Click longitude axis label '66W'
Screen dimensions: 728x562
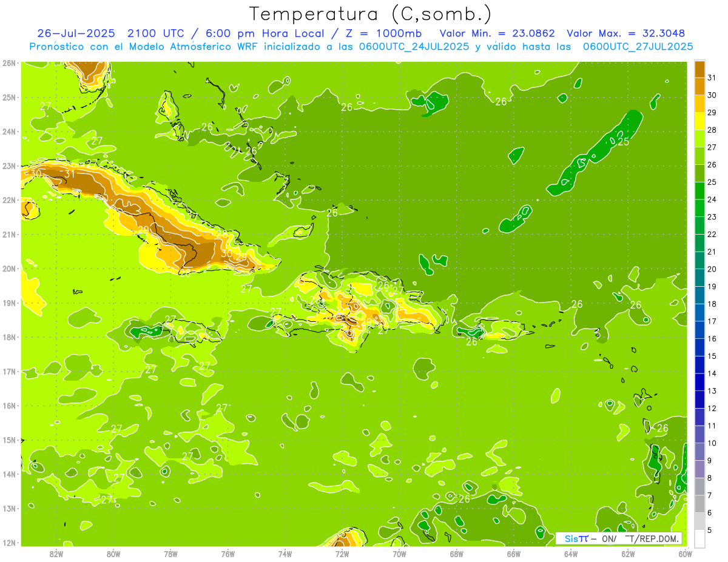pos(514,554)
